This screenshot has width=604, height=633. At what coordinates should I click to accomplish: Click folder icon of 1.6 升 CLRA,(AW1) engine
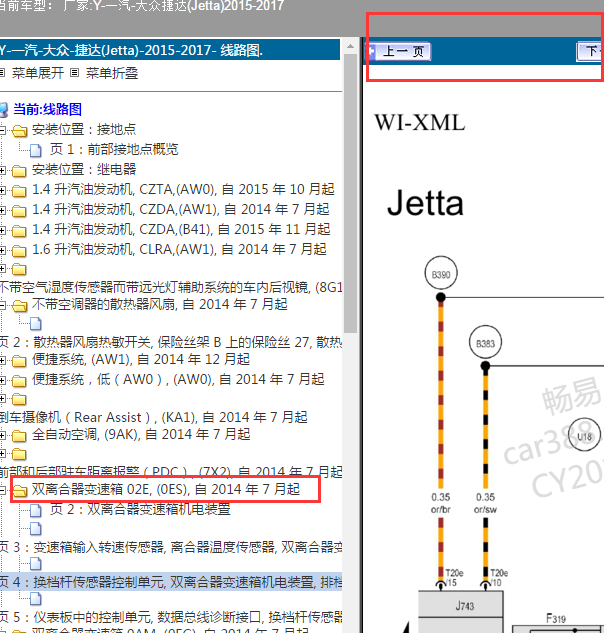point(19,250)
